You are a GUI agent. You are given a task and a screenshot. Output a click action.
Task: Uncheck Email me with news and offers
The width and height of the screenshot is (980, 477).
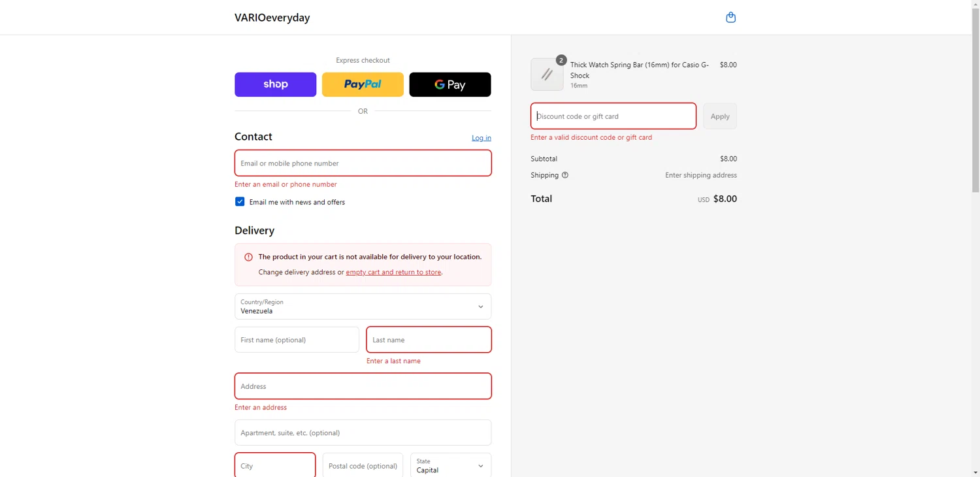coord(240,202)
